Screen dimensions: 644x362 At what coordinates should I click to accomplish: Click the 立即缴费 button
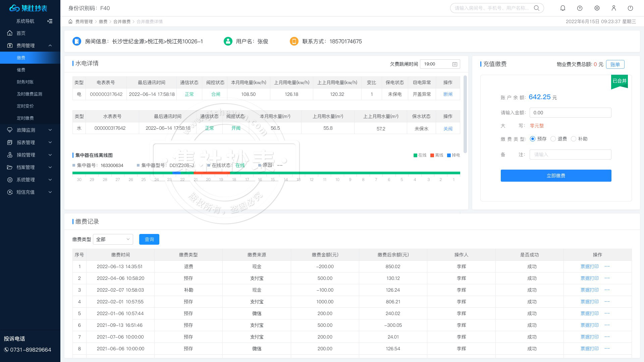556,176
